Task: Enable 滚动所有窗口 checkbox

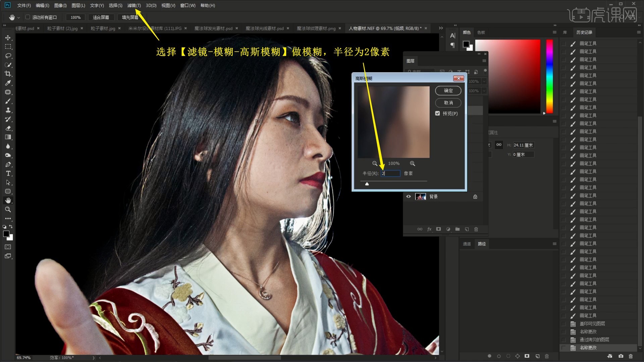Action: 28,17
